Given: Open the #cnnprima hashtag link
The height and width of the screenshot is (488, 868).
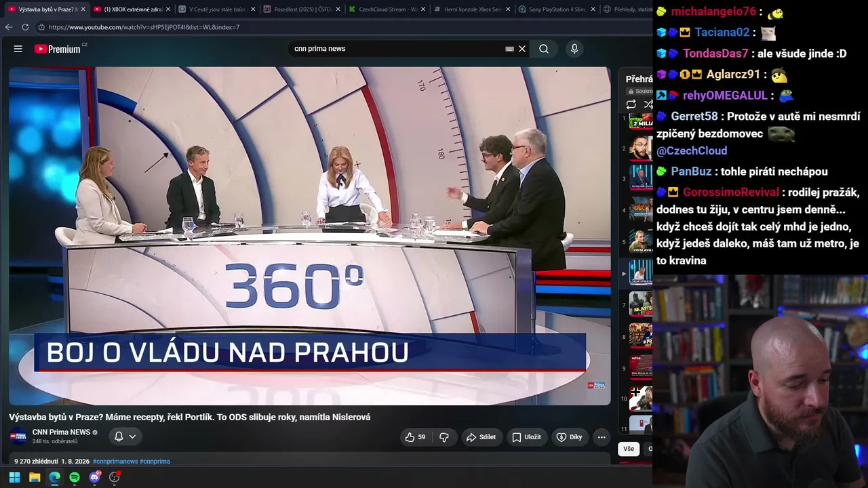Looking at the screenshot, I should click(155, 462).
